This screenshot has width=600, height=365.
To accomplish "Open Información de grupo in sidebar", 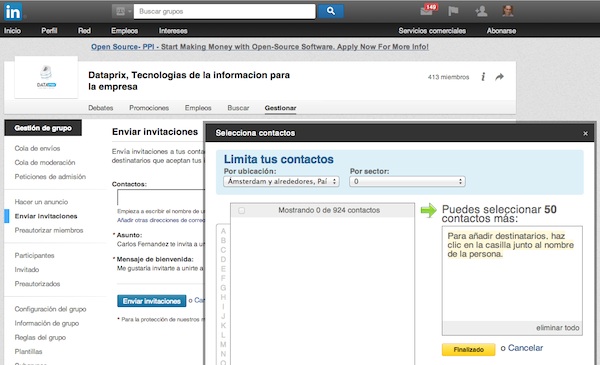I will pyautogui.click(x=47, y=323).
